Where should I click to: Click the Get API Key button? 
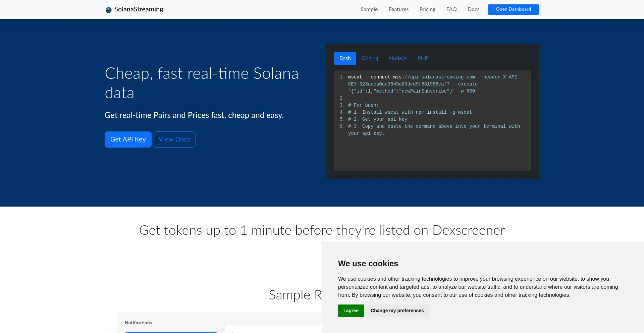[x=128, y=140]
